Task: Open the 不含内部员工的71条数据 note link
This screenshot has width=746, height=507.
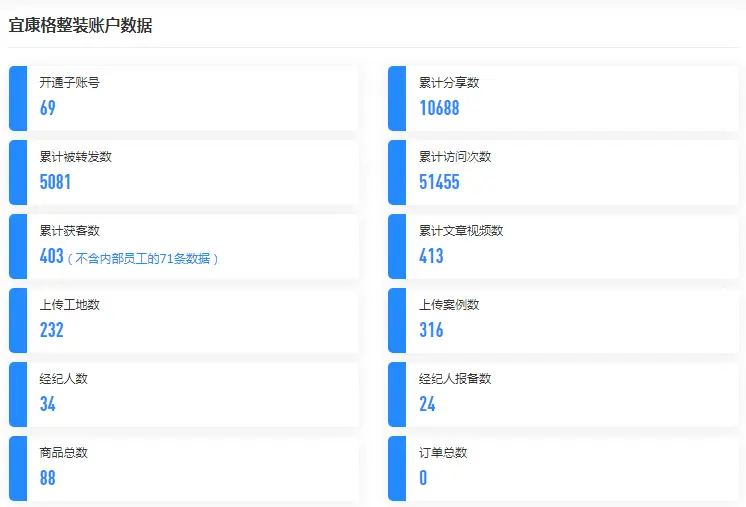Action: [x=142, y=258]
